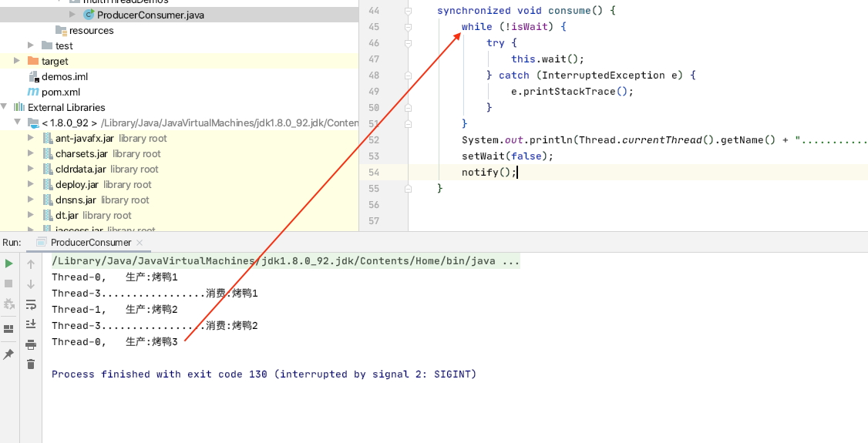Print the console output
Viewport: 868px width, 443px height.
31,344
